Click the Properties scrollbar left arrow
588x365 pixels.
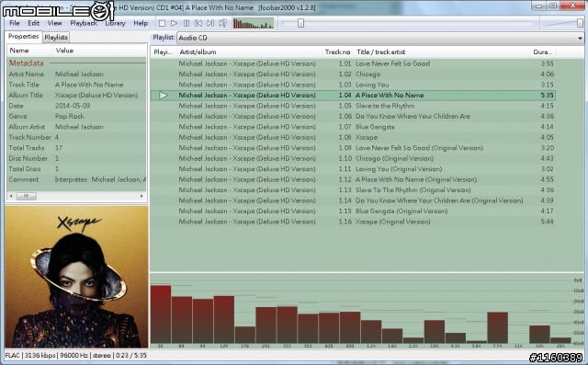pyautogui.click(x=11, y=196)
